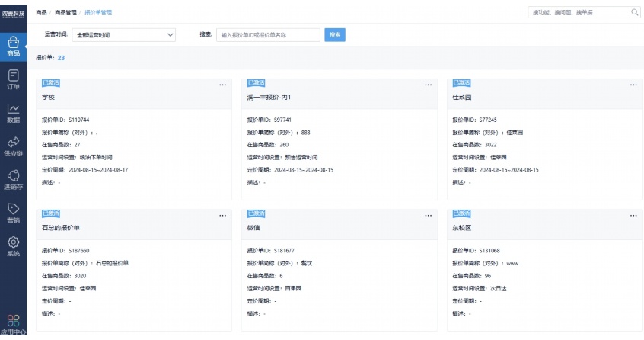Click 运营时间设置 预售运营时间
The image size is (644, 340).
pos(301,158)
